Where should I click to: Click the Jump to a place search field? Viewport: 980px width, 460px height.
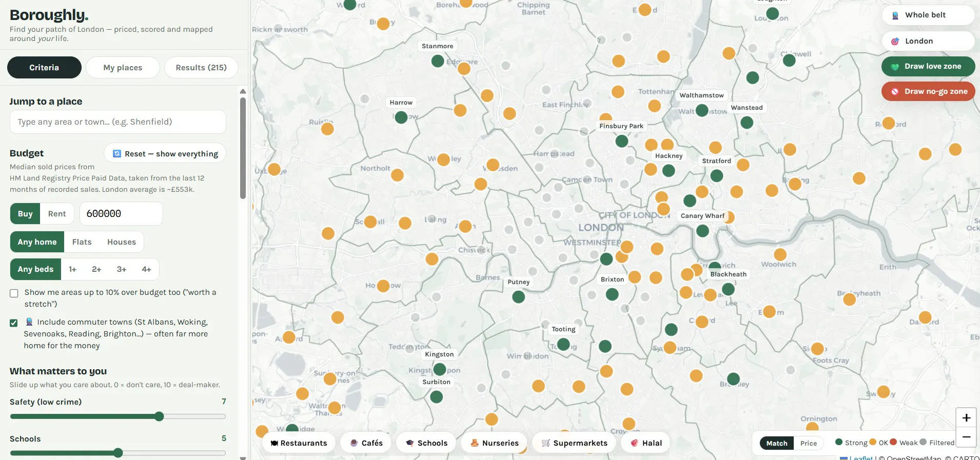(118, 122)
